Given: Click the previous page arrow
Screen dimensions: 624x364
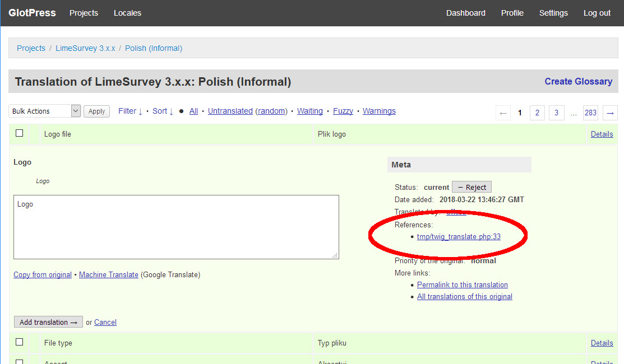Looking at the screenshot, I should tap(503, 113).
